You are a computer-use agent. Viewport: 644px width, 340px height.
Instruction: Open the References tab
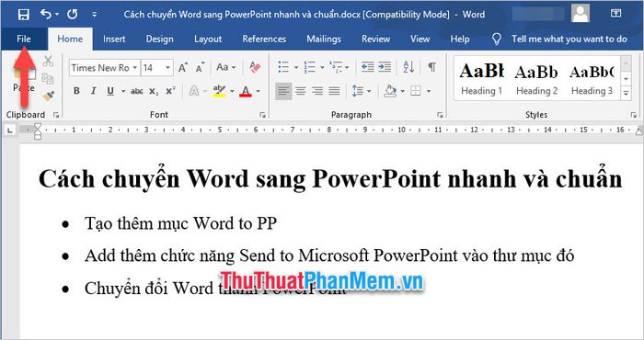(x=264, y=39)
